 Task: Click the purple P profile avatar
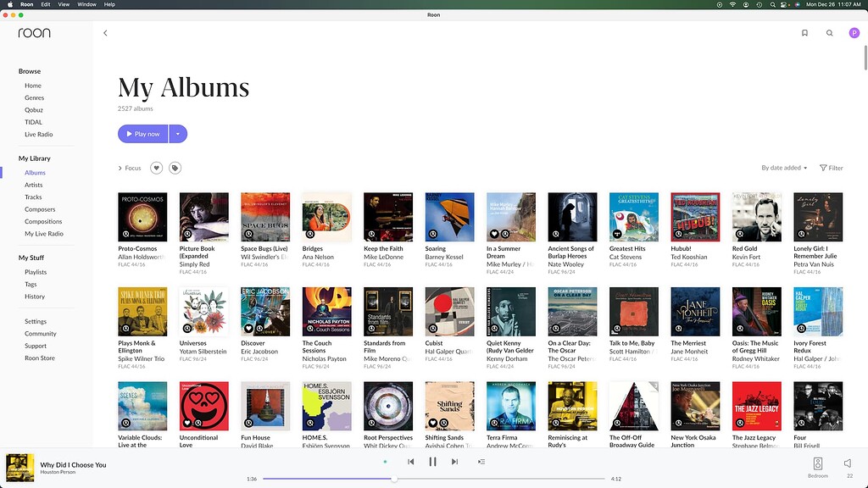click(854, 33)
